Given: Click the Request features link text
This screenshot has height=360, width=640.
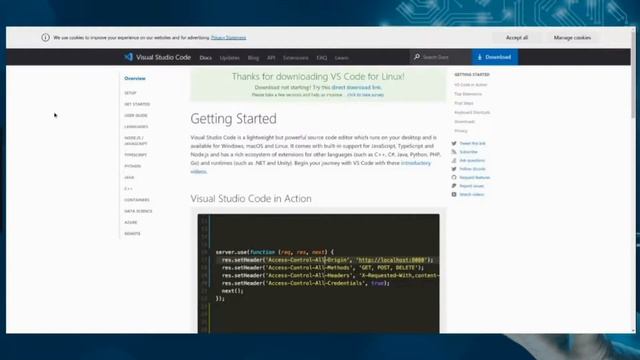Looking at the screenshot, I should coord(475,178).
